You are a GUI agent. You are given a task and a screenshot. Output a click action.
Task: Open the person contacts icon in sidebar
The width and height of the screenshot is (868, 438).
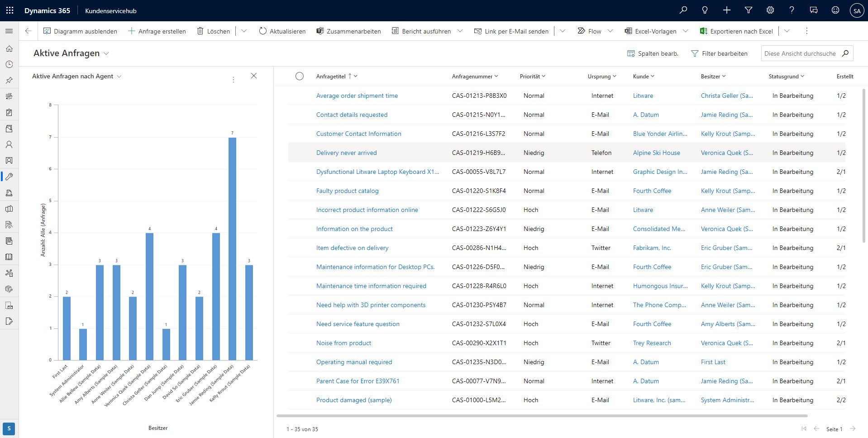point(9,144)
